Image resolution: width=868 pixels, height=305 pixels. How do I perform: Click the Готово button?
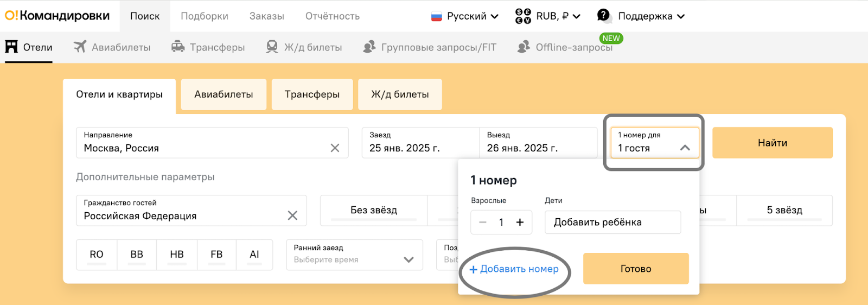tap(636, 269)
